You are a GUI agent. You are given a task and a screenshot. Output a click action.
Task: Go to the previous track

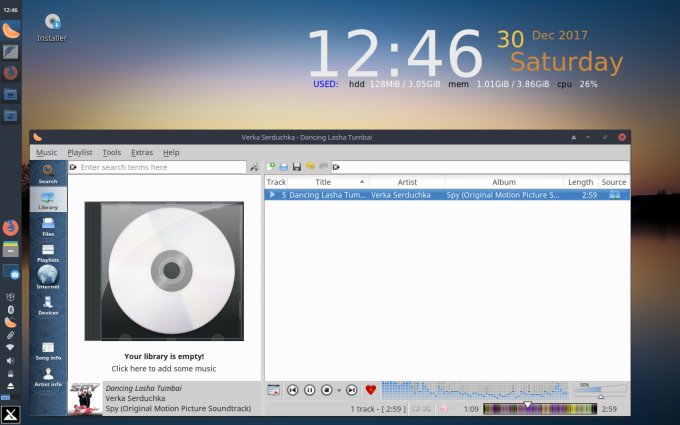point(293,390)
